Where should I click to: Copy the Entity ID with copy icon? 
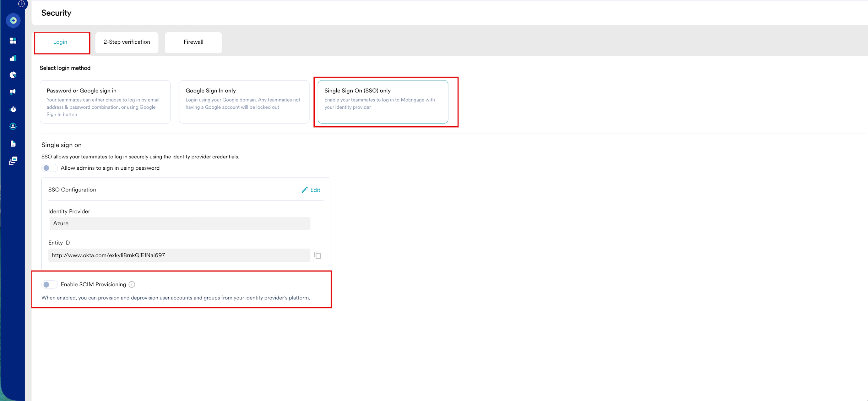(x=317, y=255)
